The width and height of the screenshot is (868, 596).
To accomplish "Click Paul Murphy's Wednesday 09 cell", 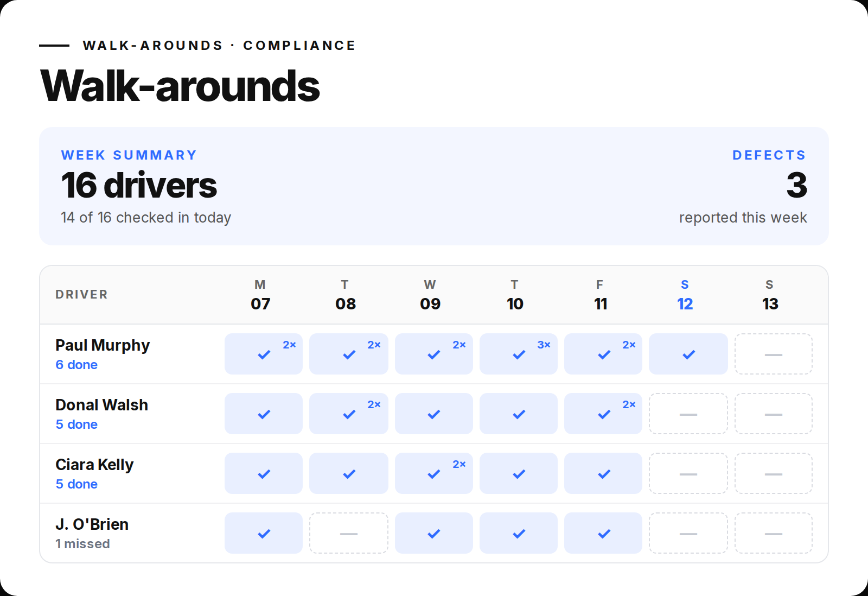I will click(434, 354).
